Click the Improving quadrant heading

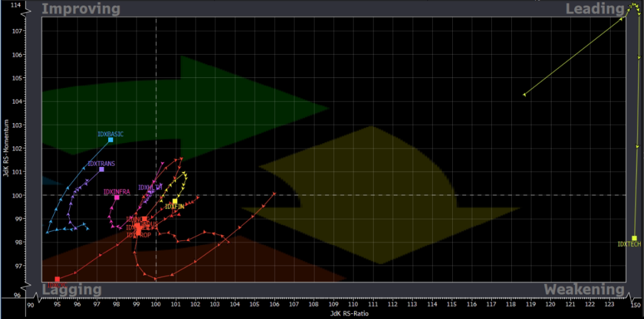click(x=81, y=9)
